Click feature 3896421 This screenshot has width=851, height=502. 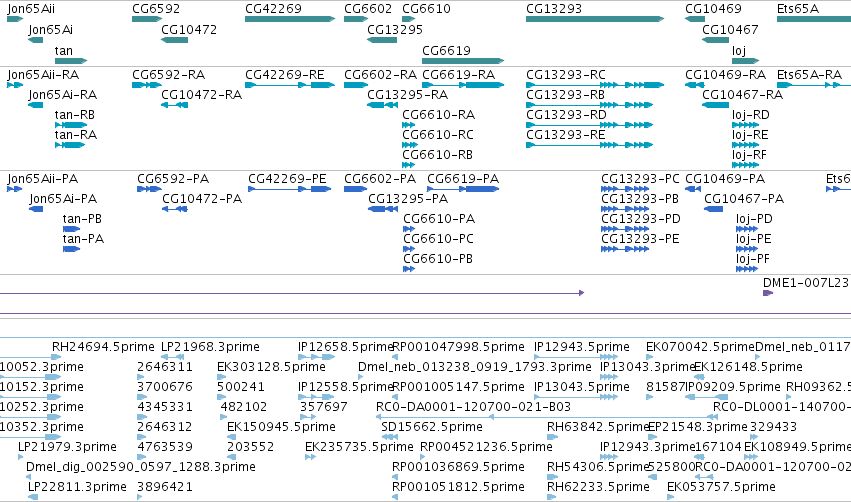164,487
